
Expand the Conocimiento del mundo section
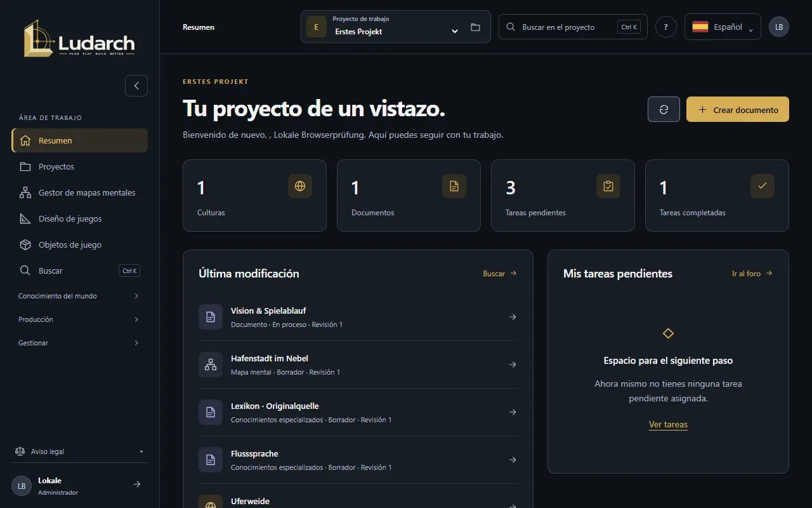tap(79, 296)
